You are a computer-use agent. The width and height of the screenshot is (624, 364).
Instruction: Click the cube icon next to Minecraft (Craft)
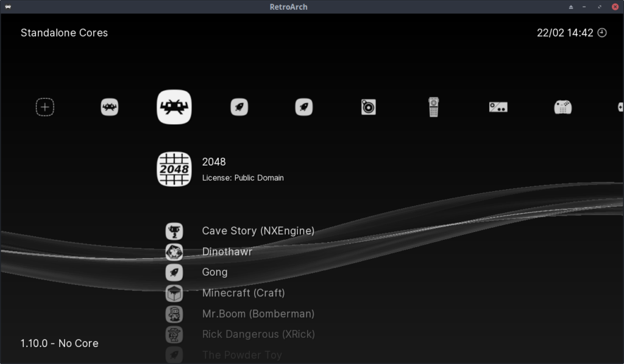coord(174,293)
